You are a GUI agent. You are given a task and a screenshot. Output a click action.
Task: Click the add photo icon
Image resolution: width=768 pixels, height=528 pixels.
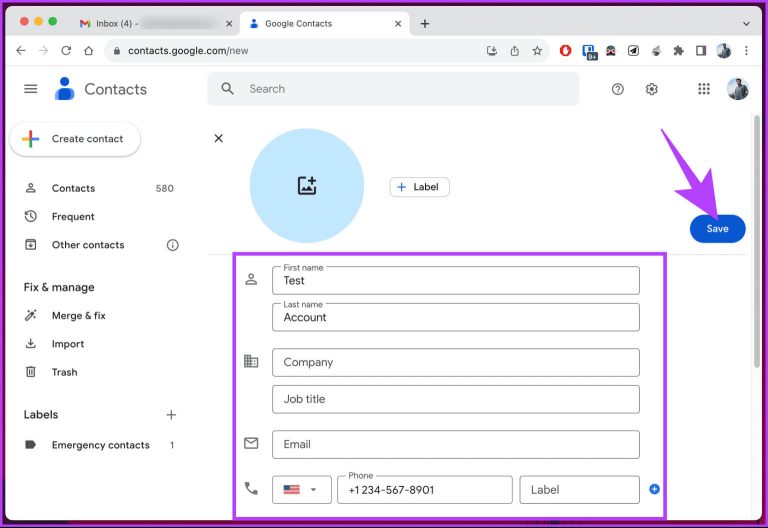point(307,186)
